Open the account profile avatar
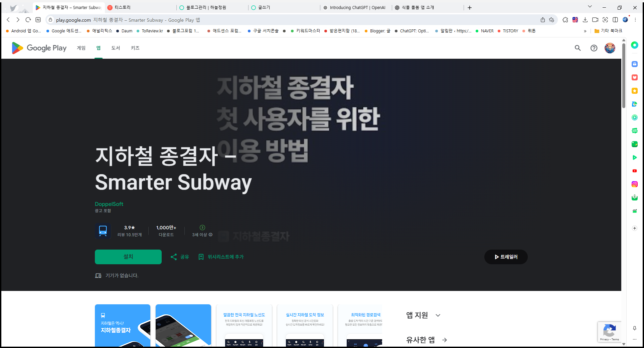The width and height of the screenshot is (644, 348). (610, 48)
